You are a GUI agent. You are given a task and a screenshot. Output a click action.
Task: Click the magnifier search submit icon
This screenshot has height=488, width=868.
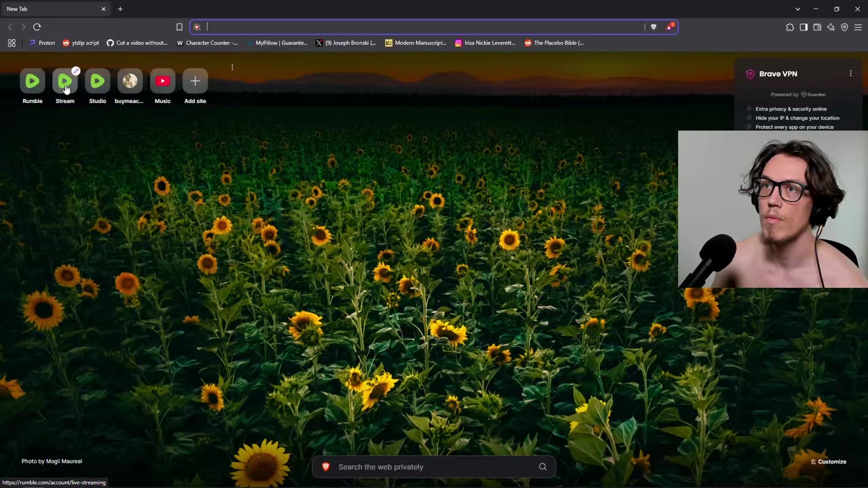tap(542, 466)
